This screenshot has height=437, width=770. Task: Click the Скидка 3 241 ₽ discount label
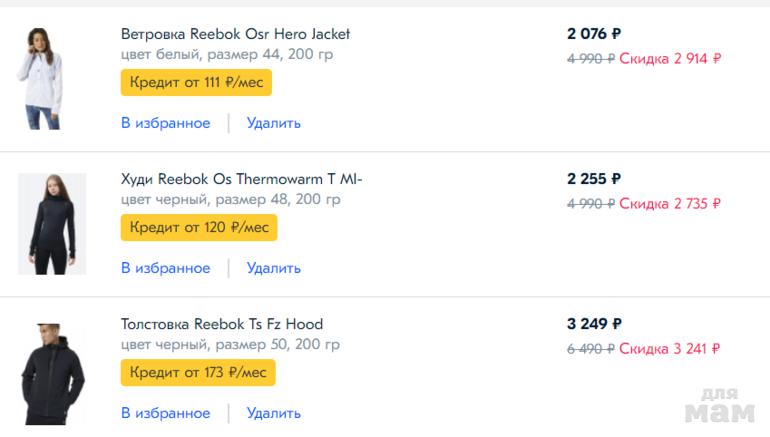670,349
